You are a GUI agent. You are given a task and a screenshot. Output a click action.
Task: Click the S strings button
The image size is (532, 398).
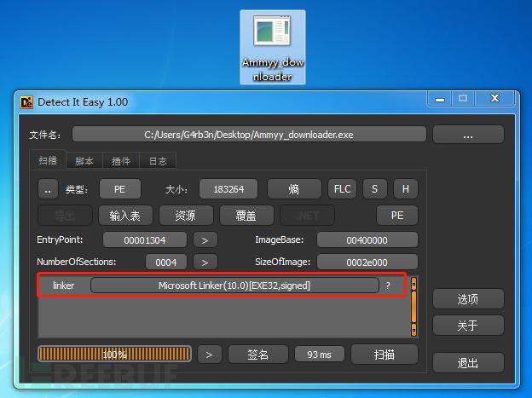[374, 189]
